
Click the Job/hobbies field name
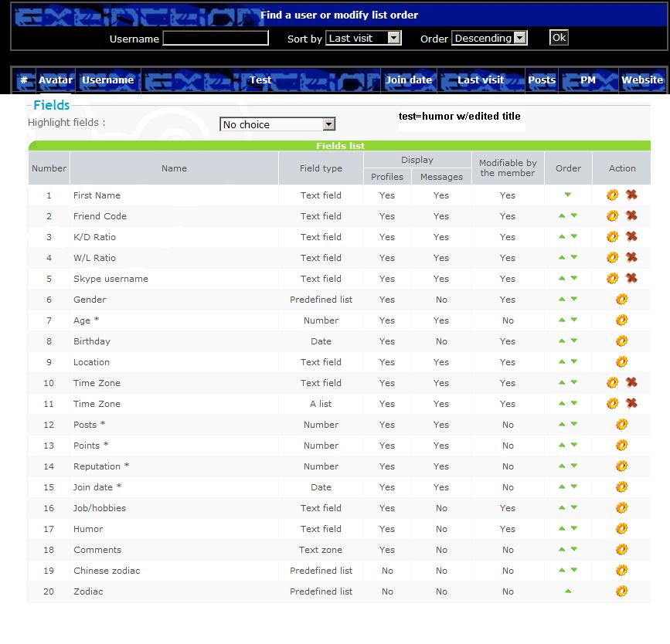(100, 508)
